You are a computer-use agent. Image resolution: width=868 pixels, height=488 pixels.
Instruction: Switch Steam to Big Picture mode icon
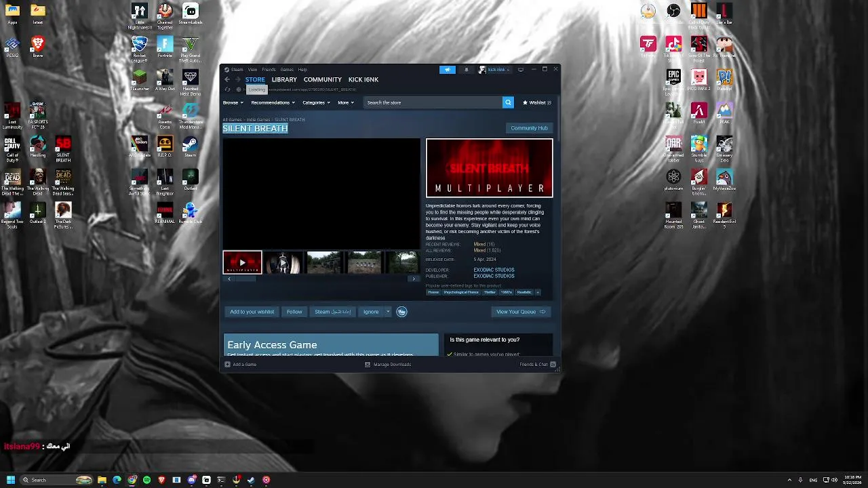(520, 69)
